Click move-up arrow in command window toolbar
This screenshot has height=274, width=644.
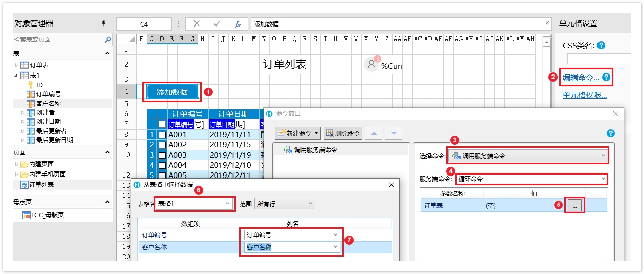pos(374,133)
